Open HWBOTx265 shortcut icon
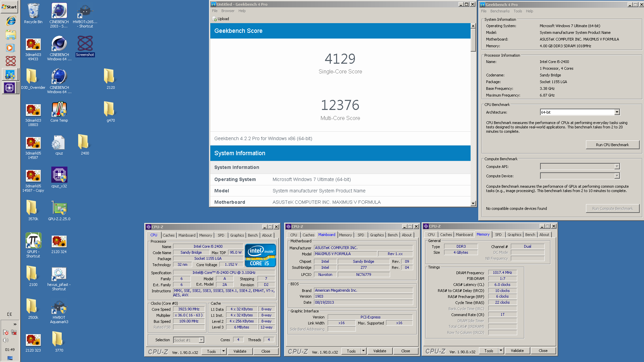The width and height of the screenshot is (644, 362). click(85, 15)
